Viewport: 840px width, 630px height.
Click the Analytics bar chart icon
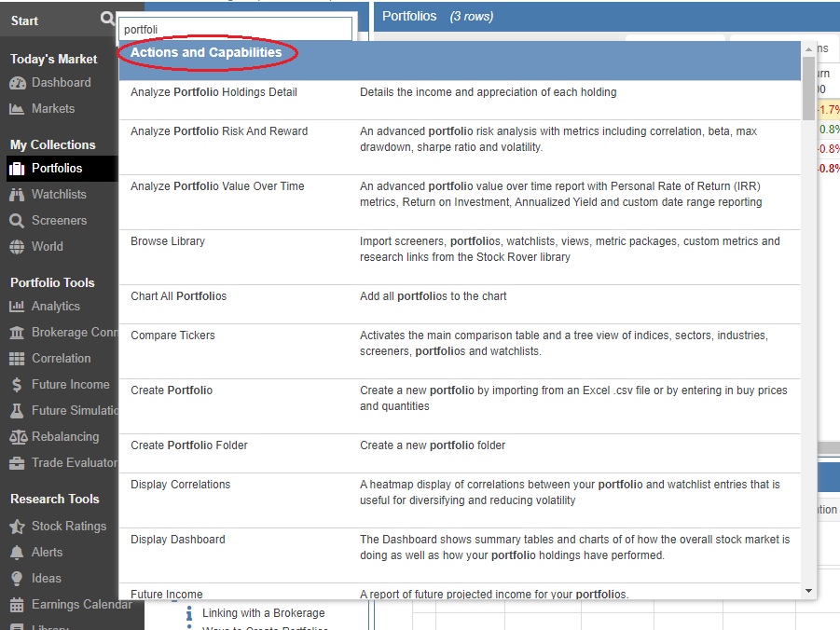coord(17,307)
